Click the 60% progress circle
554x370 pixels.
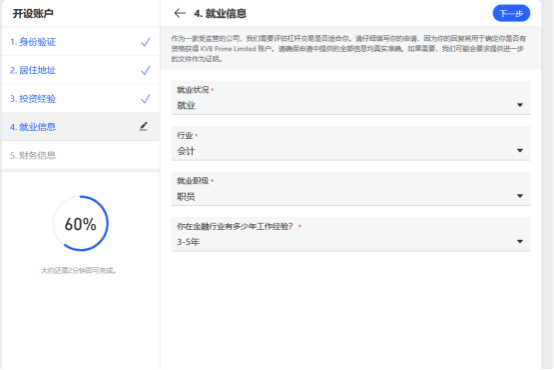pyautogui.click(x=81, y=224)
